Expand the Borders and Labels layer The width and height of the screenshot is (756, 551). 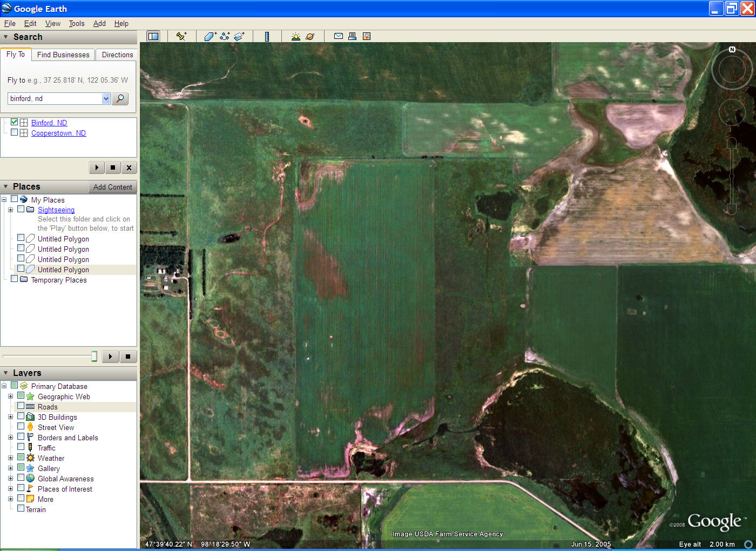(10, 438)
